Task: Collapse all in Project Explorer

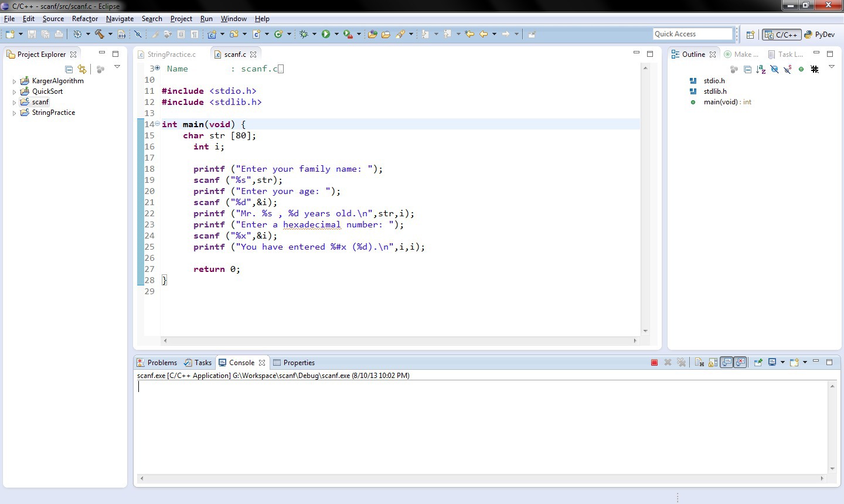Action: pyautogui.click(x=69, y=69)
